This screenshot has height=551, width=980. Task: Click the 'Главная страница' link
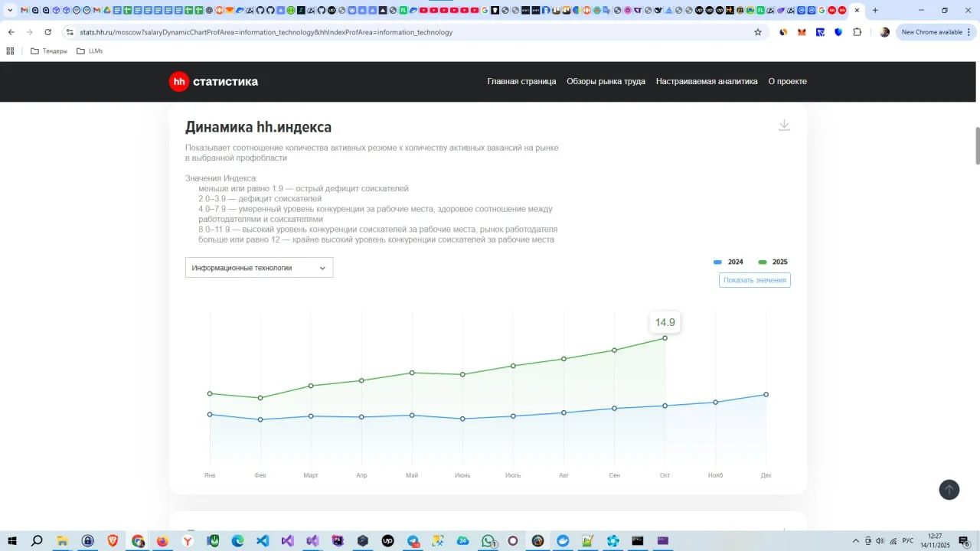point(521,82)
